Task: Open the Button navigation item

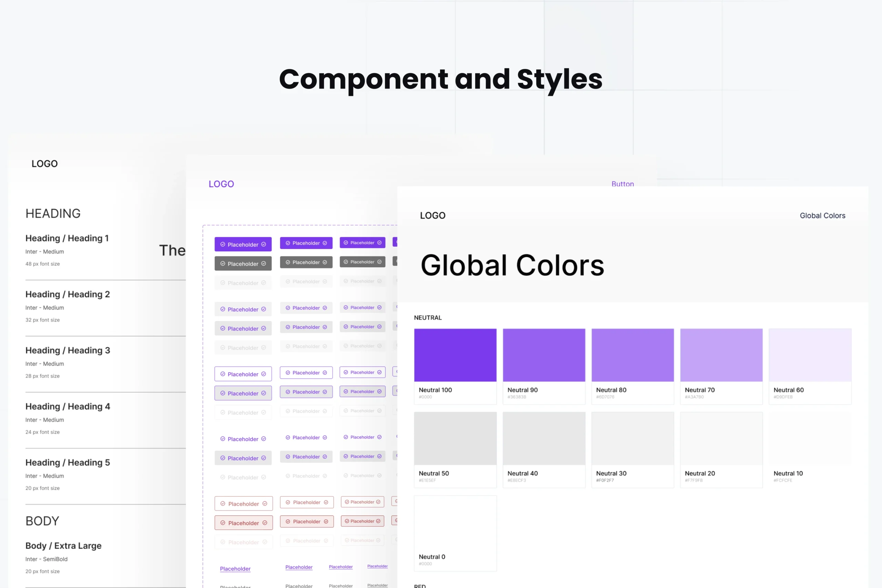Action: point(623,184)
